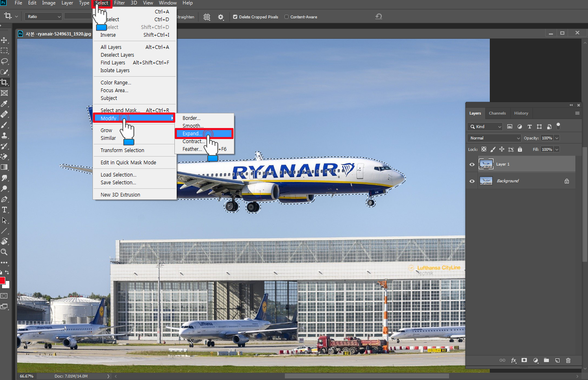Select the Path Selection tool
Image resolution: width=588 pixels, height=380 pixels.
click(x=4, y=220)
